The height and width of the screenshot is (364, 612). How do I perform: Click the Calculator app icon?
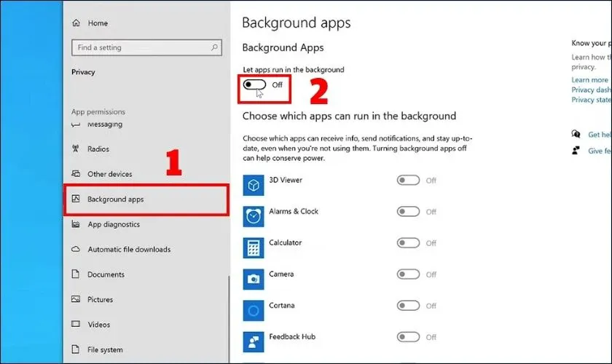[x=254, y=248]
